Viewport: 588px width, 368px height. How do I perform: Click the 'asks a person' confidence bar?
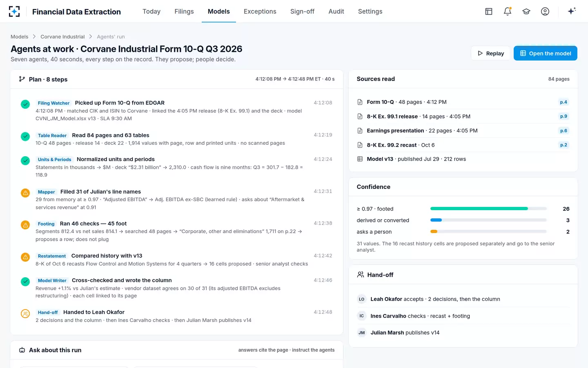(488, 231)
